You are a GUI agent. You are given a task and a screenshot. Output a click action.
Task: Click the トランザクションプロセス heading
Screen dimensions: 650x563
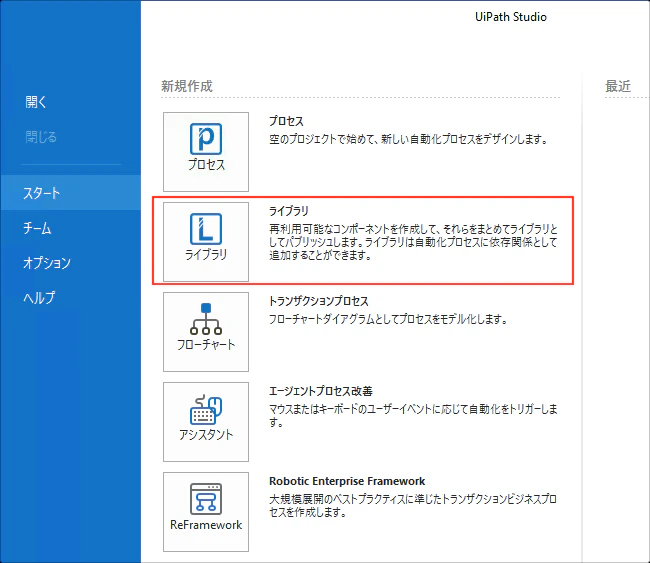(319, 301)
